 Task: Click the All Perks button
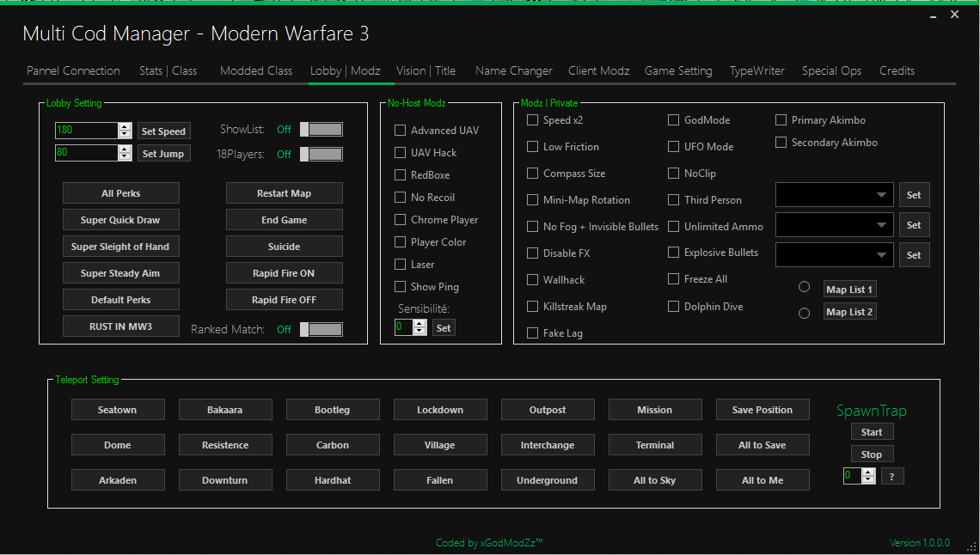[x=120, y=193]
